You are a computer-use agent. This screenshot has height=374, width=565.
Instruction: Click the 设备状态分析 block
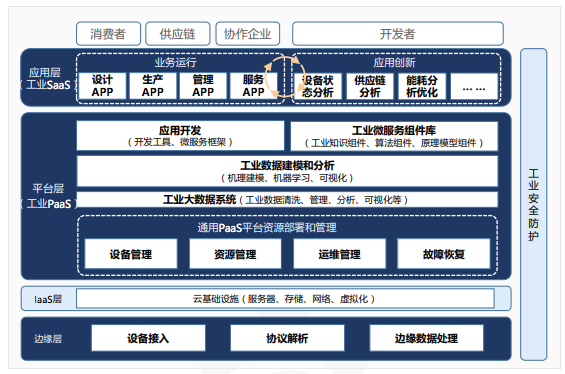point(318,86)
